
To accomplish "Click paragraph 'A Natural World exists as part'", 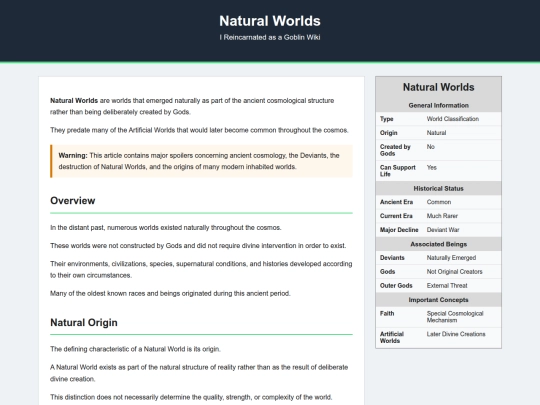I will (x=199, y=373).
